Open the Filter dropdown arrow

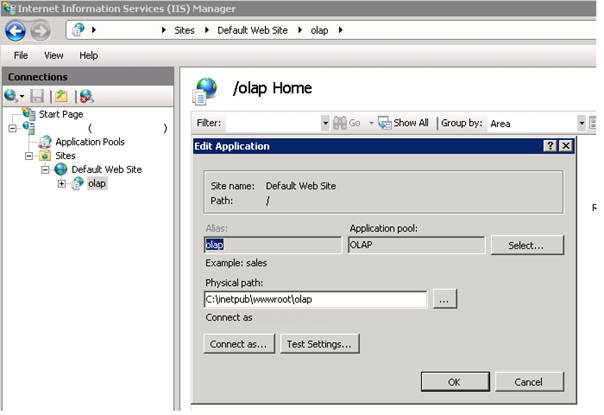[x=325, y=123]
